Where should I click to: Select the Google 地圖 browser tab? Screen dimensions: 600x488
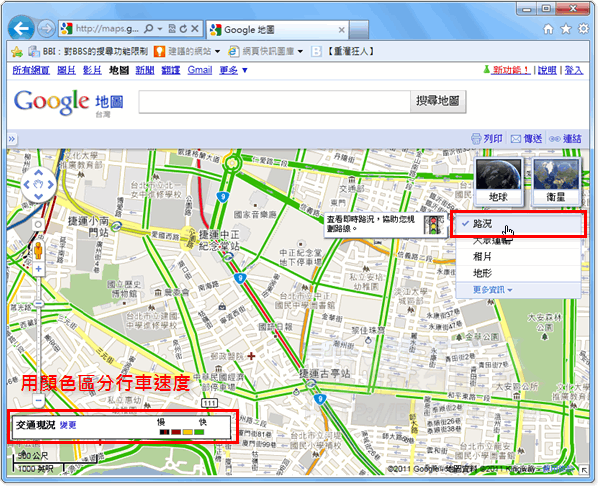pyautogui.click(x=278, y=30)
